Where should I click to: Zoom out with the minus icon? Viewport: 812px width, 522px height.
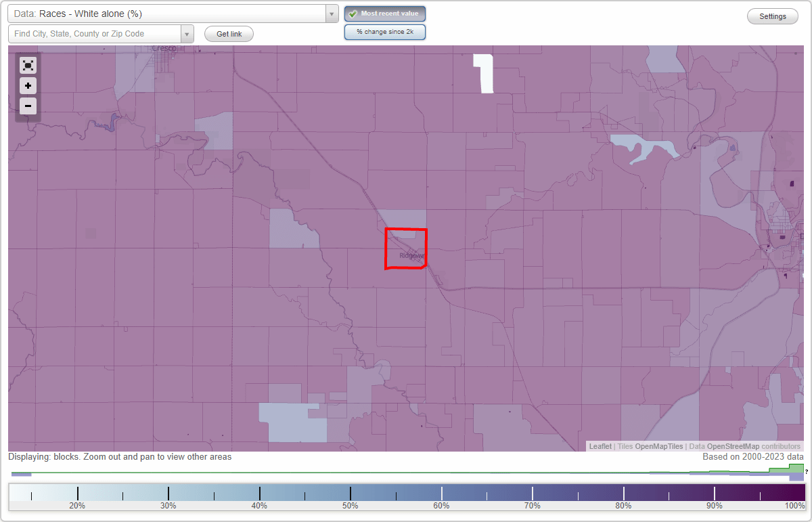[x=28, y=106]
